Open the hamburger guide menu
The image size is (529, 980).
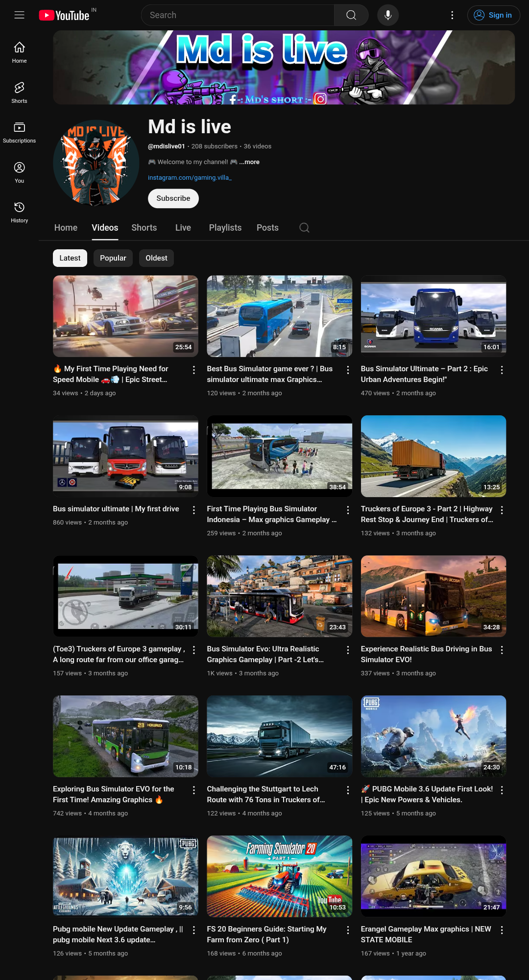20,15
